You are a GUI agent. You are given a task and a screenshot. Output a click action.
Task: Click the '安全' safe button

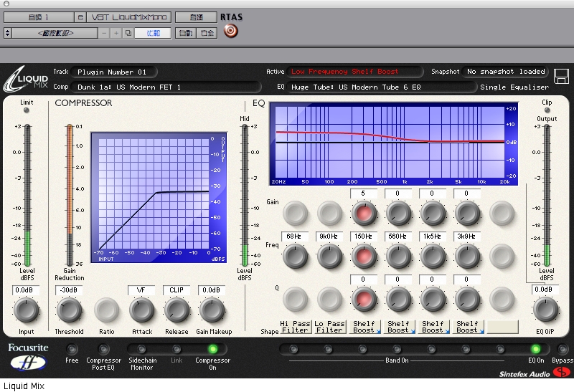(207, 33)
